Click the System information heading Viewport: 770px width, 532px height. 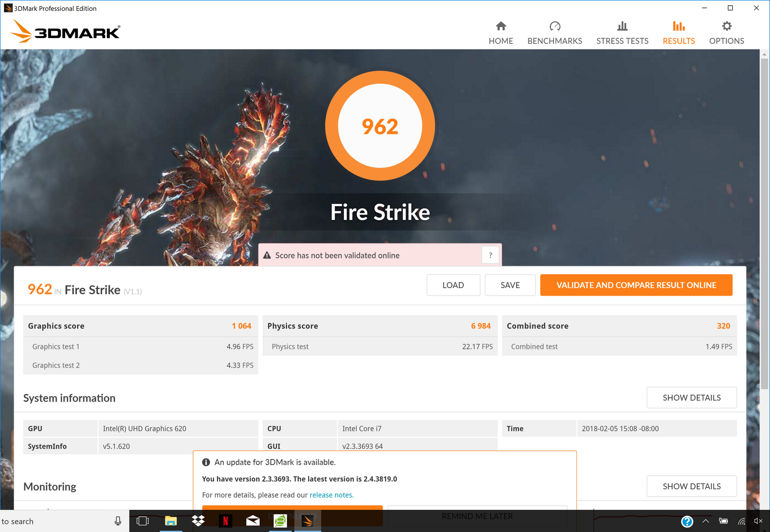(69, 398)
